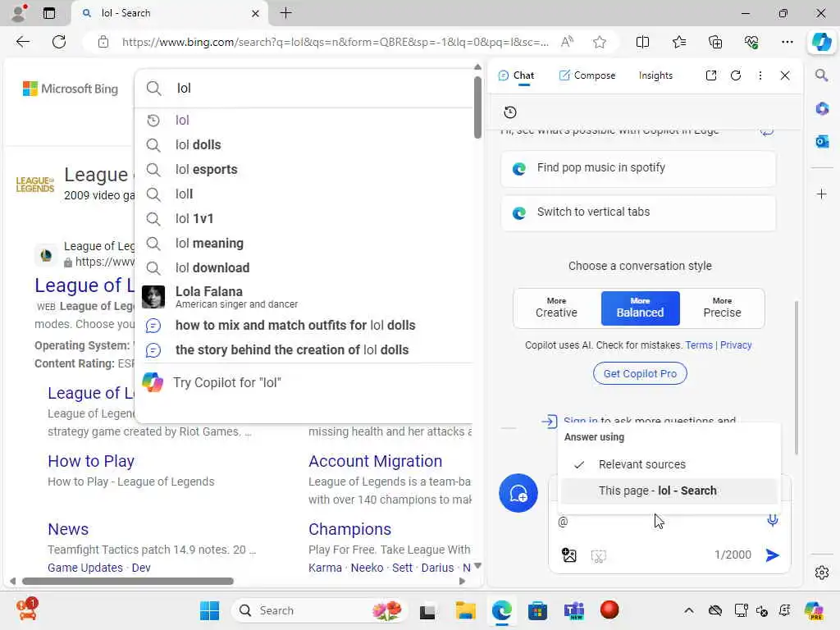Open sidebar settings gear
This screenshot has height=630, width=840.
[822, 572]
